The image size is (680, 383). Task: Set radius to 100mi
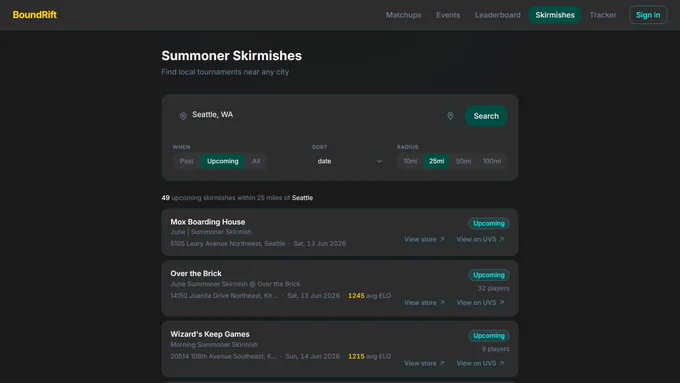click(x=492, y=161)
